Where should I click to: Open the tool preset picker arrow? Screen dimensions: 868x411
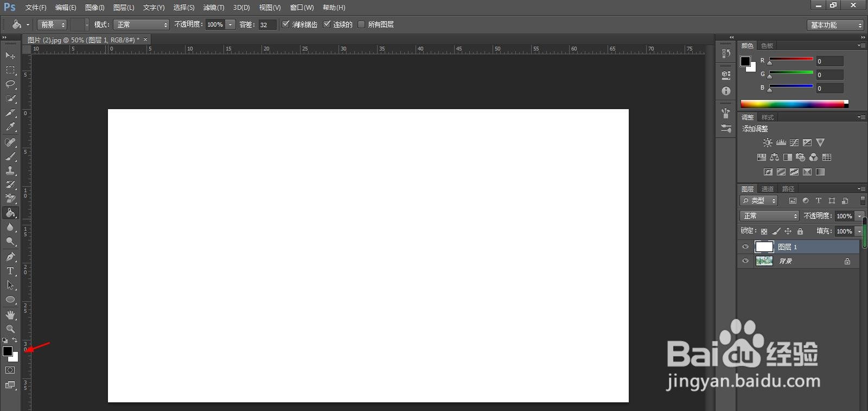point(28,24)
